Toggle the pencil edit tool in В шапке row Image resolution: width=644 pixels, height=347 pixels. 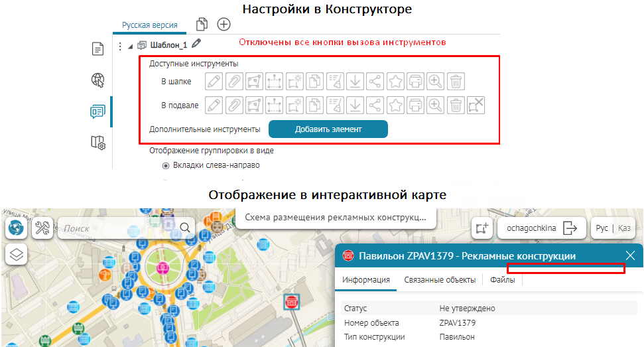pyautogui.click(x=214, y=82)
